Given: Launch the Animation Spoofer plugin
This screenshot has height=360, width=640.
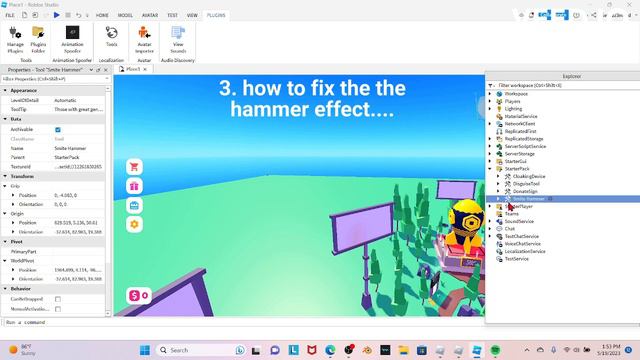Looking at the screenshot, I should pos(72,40).
